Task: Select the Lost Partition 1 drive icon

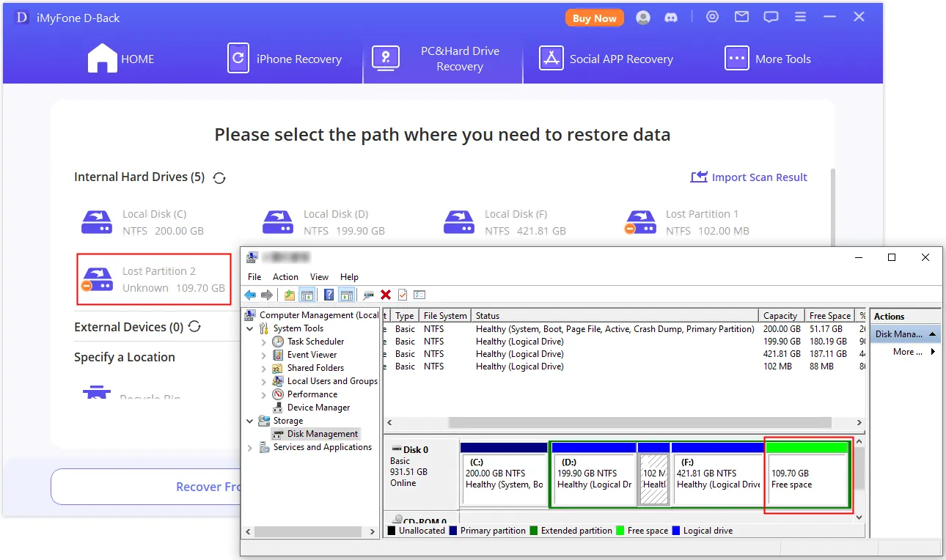Action: pos(640,221)
